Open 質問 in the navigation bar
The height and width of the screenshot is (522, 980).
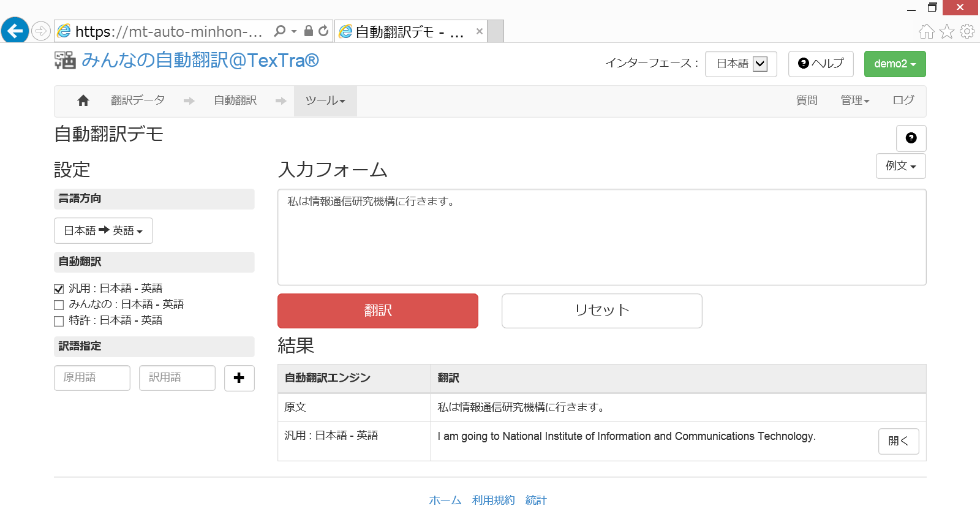tap(807, 100)
